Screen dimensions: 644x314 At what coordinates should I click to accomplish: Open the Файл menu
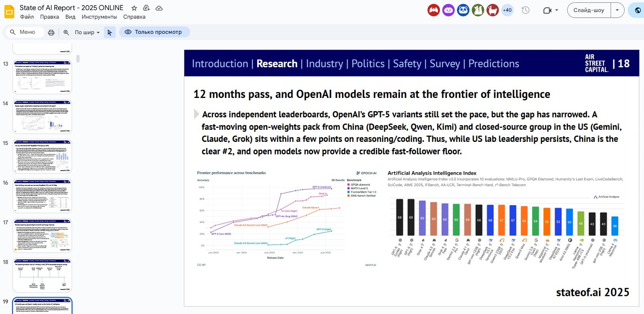pyautogui.click(x=27, y=17)
